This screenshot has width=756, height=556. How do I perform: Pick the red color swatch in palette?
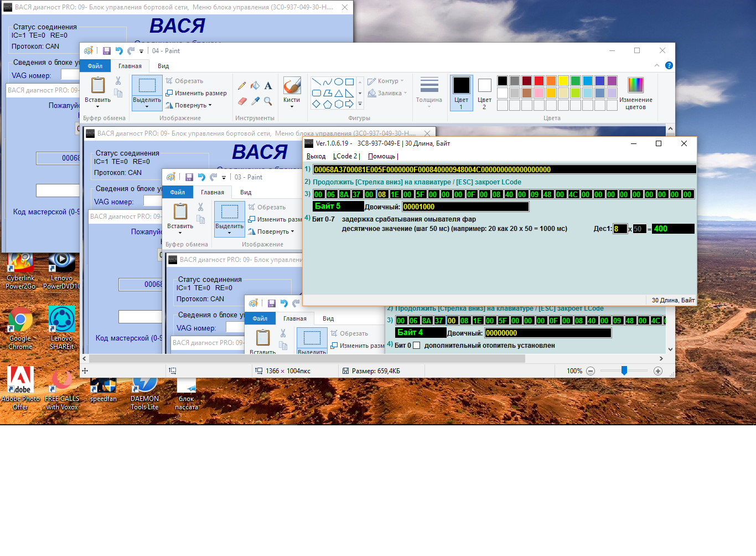pos(538,81)
